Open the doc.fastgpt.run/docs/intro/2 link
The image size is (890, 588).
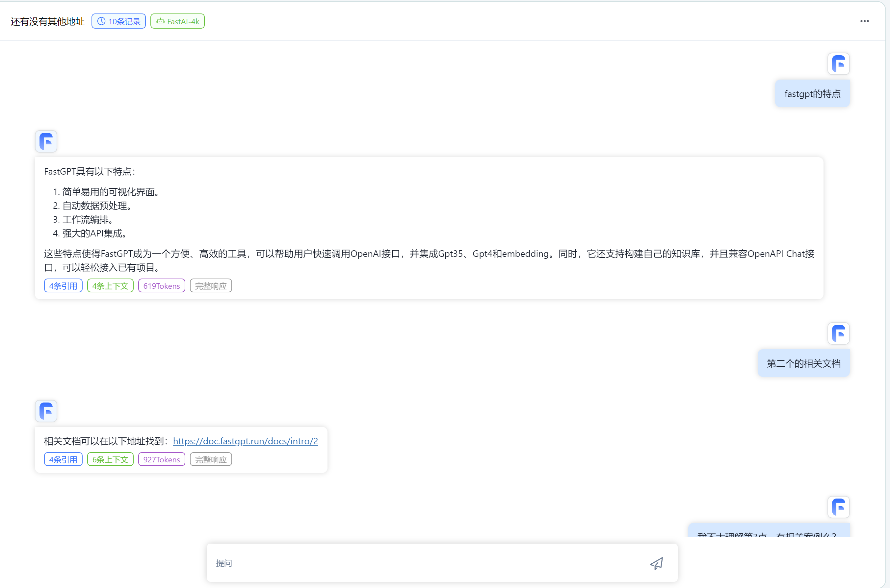[246, 441]
